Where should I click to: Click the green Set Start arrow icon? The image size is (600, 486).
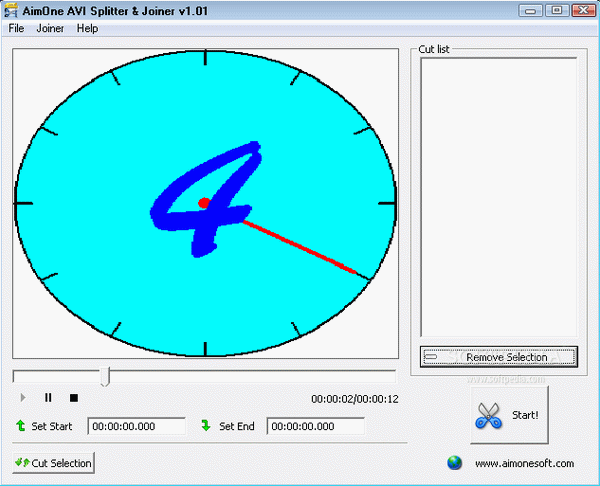click(x=21, y=426)
